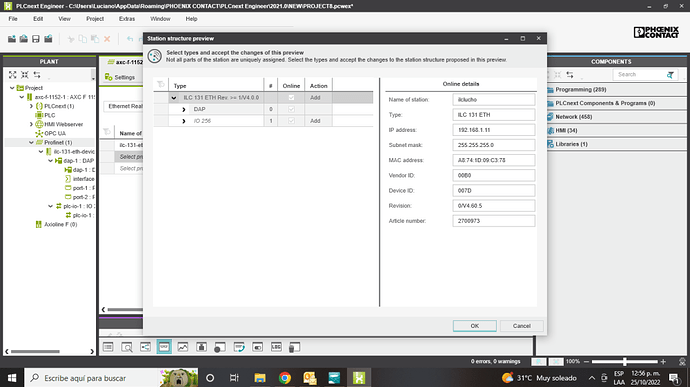Open Task View on the taskbar
Viewport: 690px width, 387px height.
[x=234, y=378]
